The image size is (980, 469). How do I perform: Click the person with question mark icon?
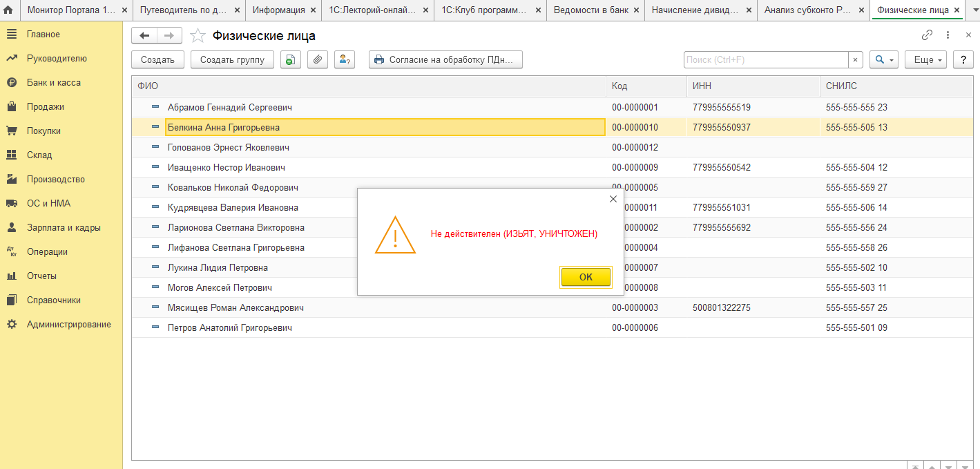point(345,59)
